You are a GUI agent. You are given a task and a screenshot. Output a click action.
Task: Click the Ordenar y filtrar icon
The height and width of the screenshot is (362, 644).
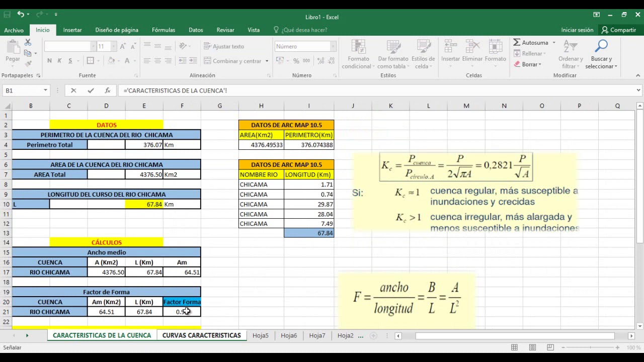pyautogui.click(x=571, y=46)
